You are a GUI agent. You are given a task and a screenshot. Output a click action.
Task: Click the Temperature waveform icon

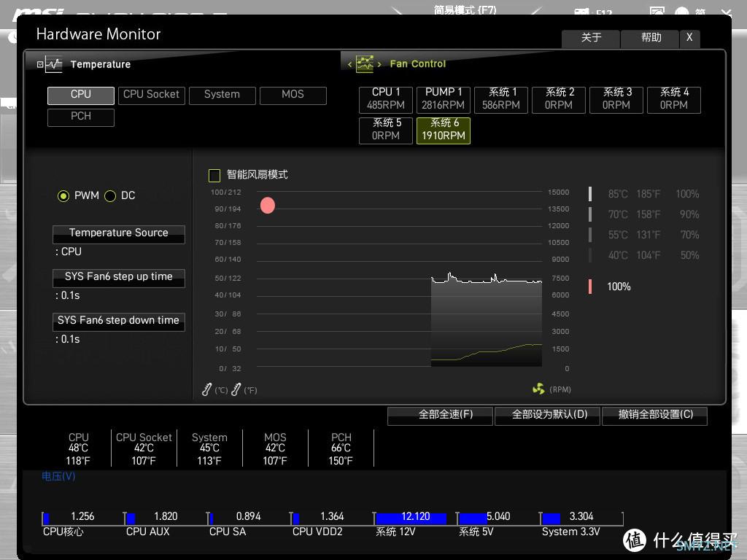[53, 64]
